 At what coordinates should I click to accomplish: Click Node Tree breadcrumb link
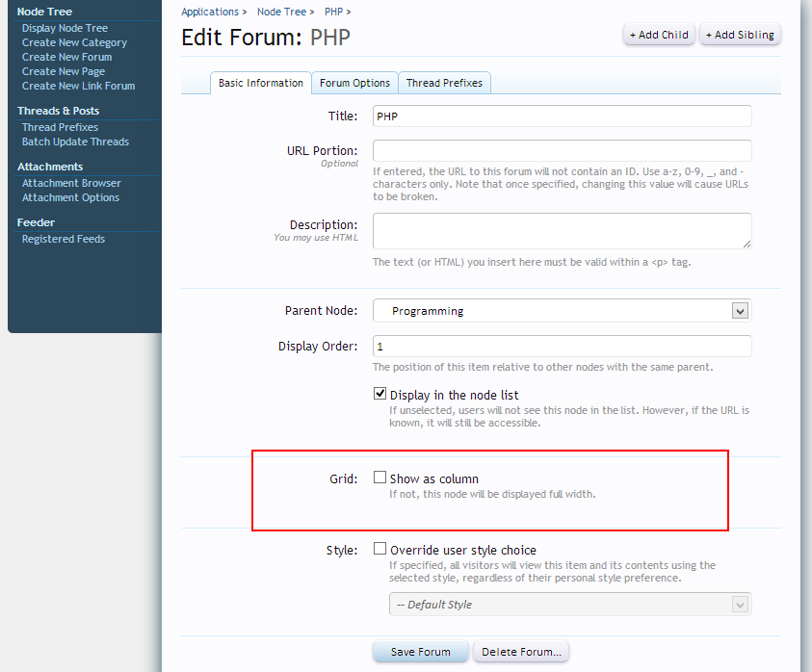(x=280, y=12)
